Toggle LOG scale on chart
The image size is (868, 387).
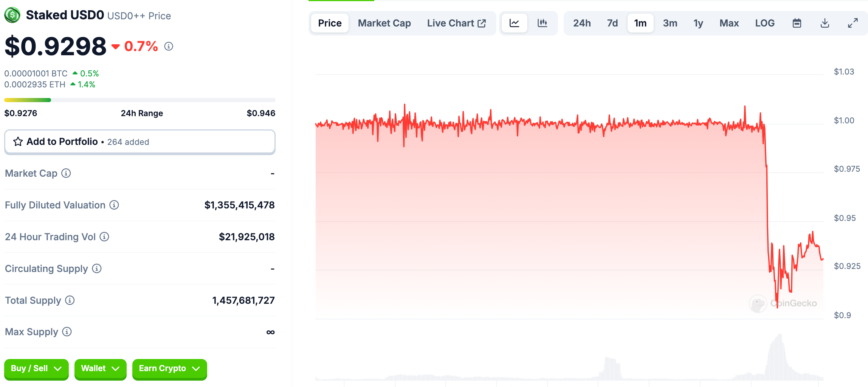[765, 23]
